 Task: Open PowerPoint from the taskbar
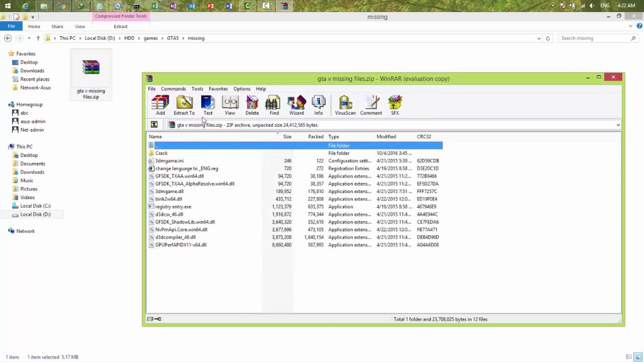pyautogui.click(x=210, y=6)
